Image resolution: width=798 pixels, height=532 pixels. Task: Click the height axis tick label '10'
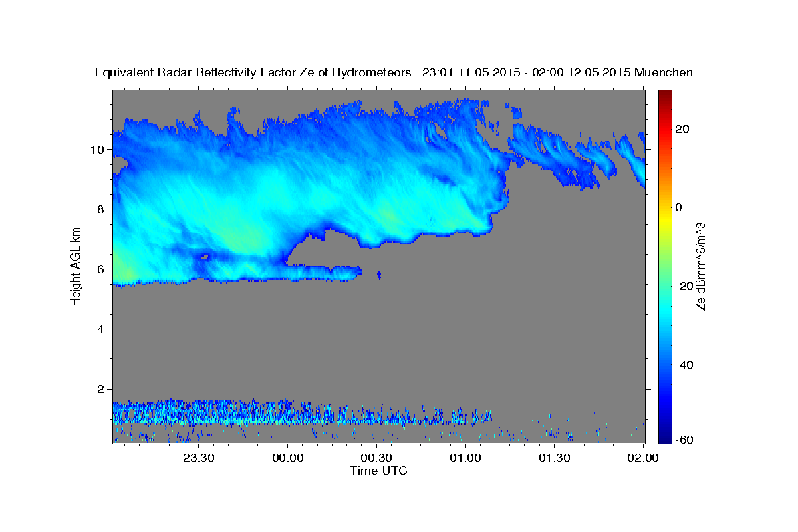pos(97,150)
